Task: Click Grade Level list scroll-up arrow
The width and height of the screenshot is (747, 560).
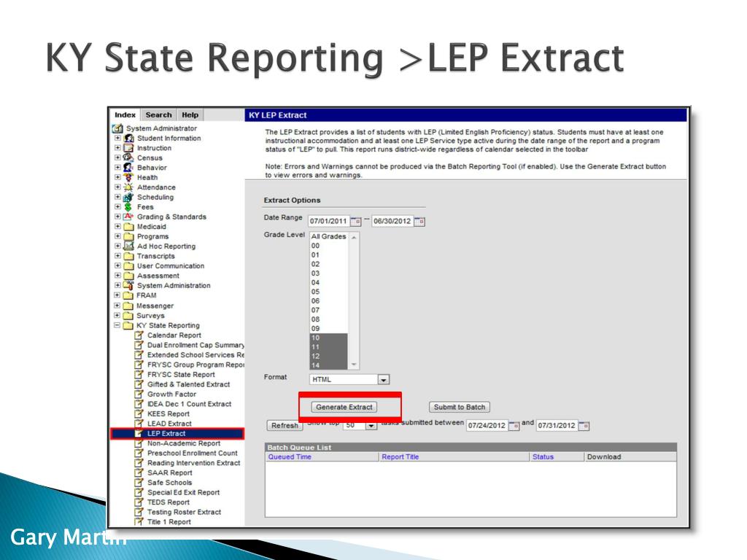Action: (354, 237)
